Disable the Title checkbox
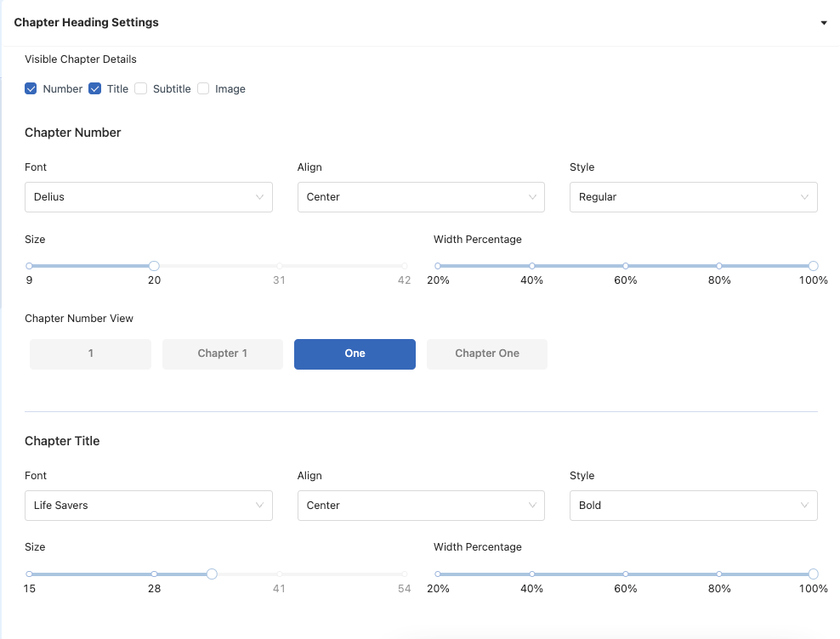Image resolution: width=840 pixels, height=639 pixels. tap(94, 88)
